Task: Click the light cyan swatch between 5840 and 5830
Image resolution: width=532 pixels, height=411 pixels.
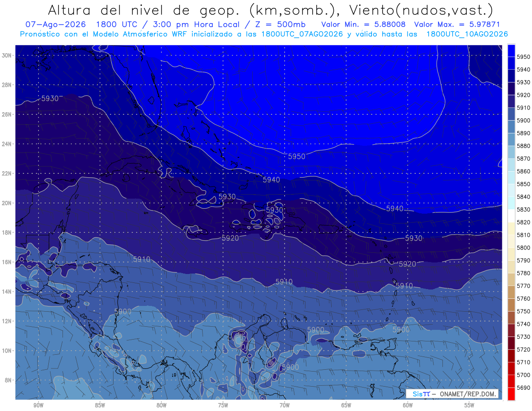Action: tap(511, 203)
